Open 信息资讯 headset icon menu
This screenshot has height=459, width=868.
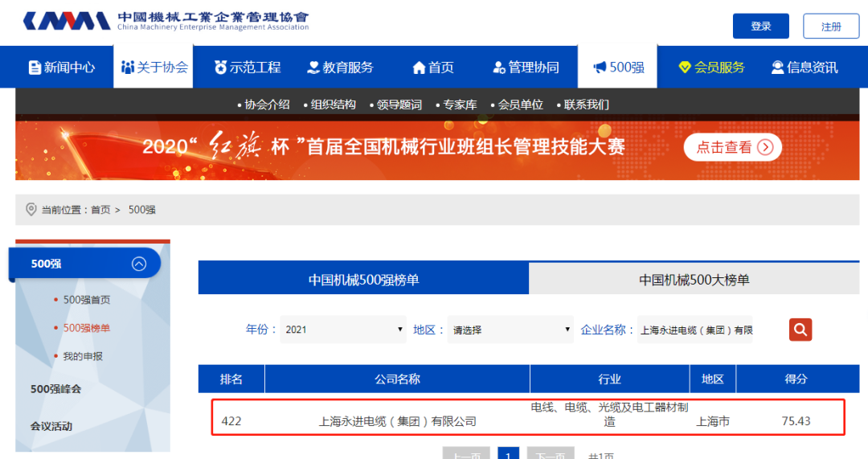[804, 68]
